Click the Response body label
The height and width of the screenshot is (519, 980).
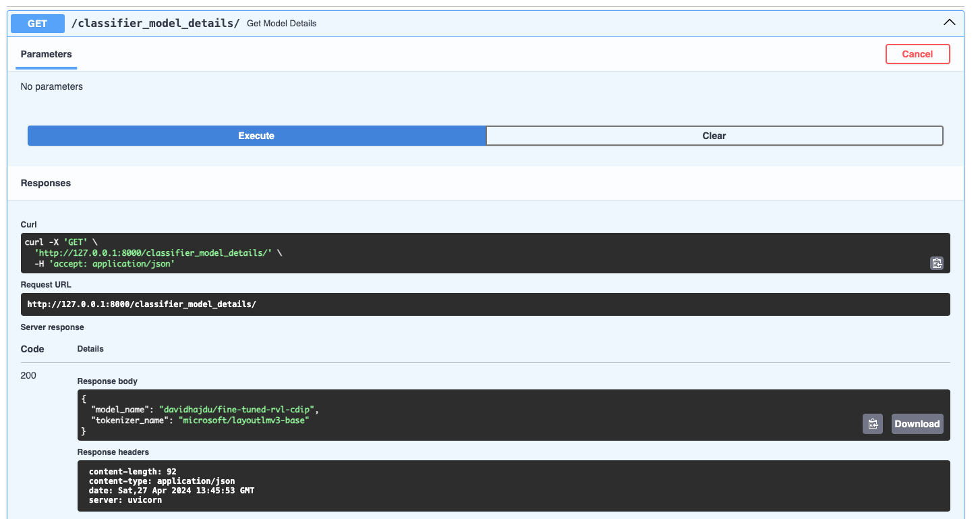click(x=107, y=381)
